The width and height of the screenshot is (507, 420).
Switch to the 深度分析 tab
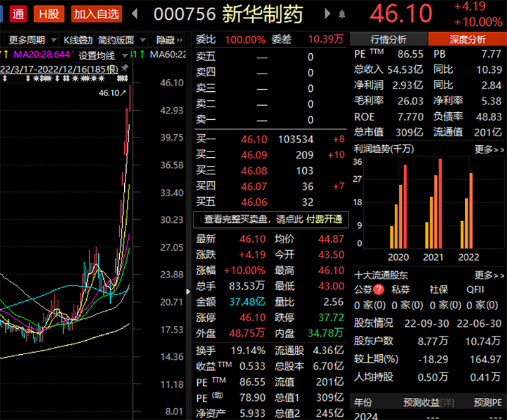coord(467,39)
